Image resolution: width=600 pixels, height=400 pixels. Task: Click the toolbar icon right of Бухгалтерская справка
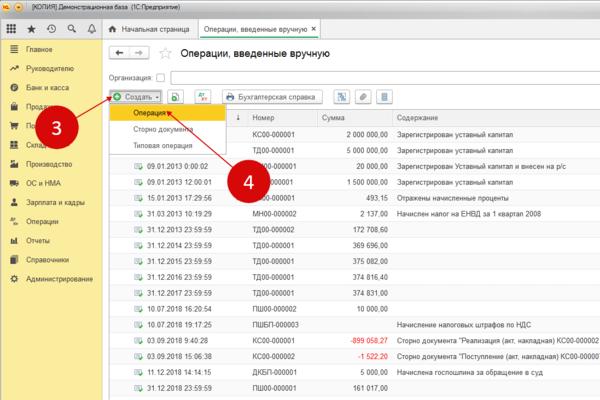coord(341,97)
